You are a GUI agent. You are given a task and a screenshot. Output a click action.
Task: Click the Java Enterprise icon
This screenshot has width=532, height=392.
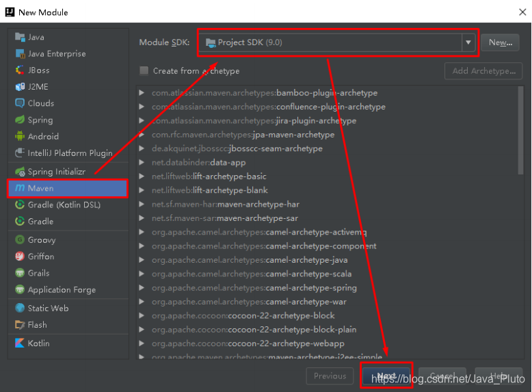20,53
